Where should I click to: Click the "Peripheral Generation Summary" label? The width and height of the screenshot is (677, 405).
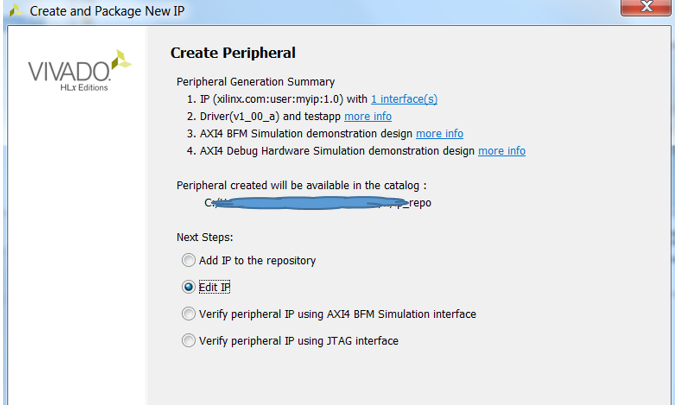tap(255, 82)
